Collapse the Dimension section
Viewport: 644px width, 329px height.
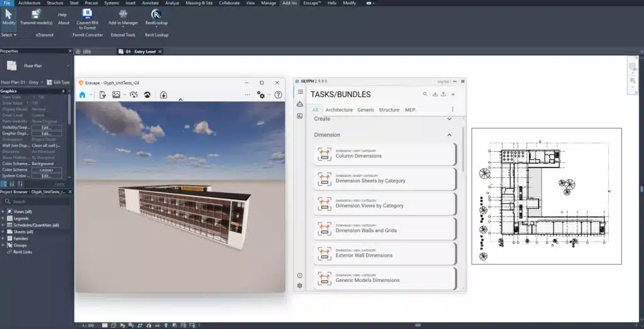point(449,135)
